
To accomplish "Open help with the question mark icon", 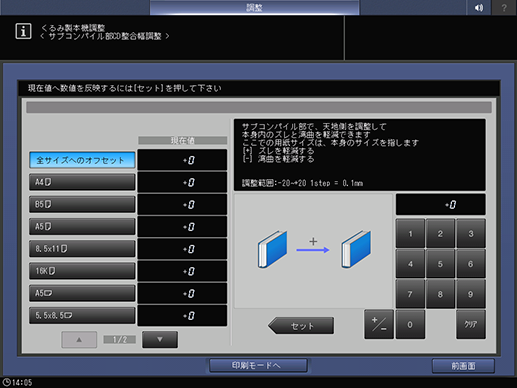I will [x=504, y=7].
